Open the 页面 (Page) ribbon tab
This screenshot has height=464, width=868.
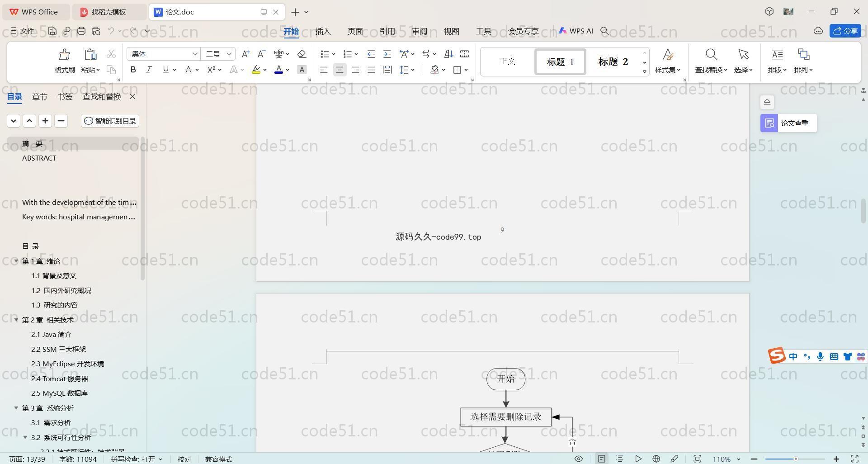(x=355, y=31)
